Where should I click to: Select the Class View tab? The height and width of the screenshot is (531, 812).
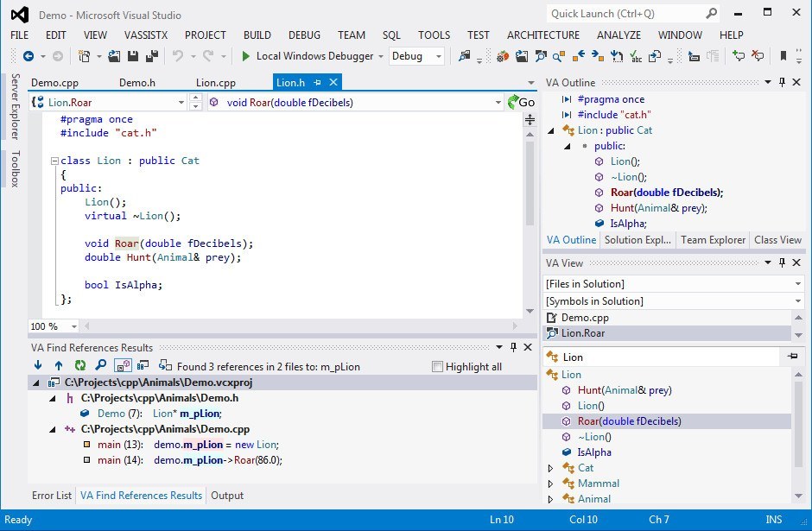point(777,240)
